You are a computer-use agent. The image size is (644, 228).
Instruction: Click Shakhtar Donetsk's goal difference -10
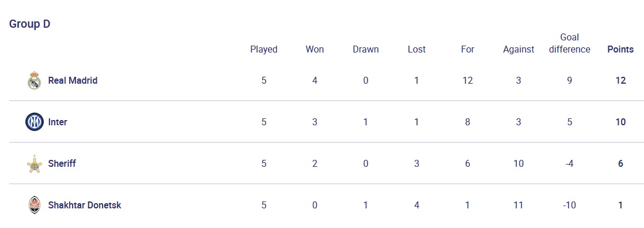point(569,205)
